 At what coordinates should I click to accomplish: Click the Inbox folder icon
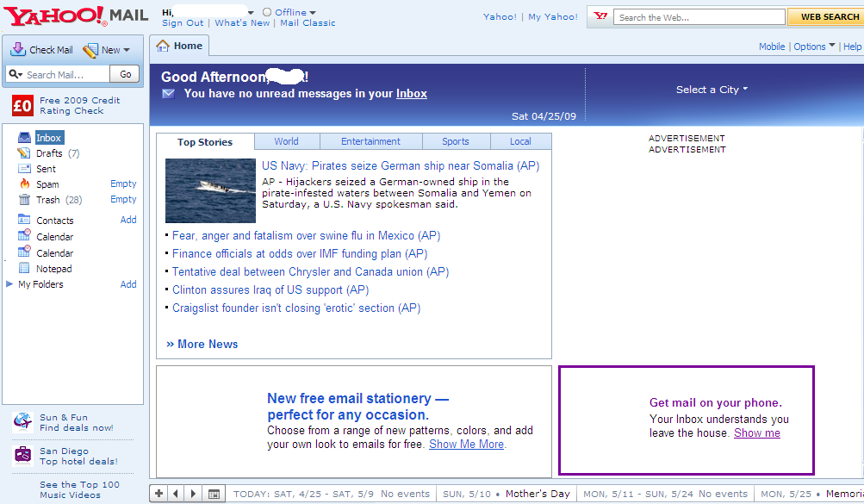[x=24, y=137]
